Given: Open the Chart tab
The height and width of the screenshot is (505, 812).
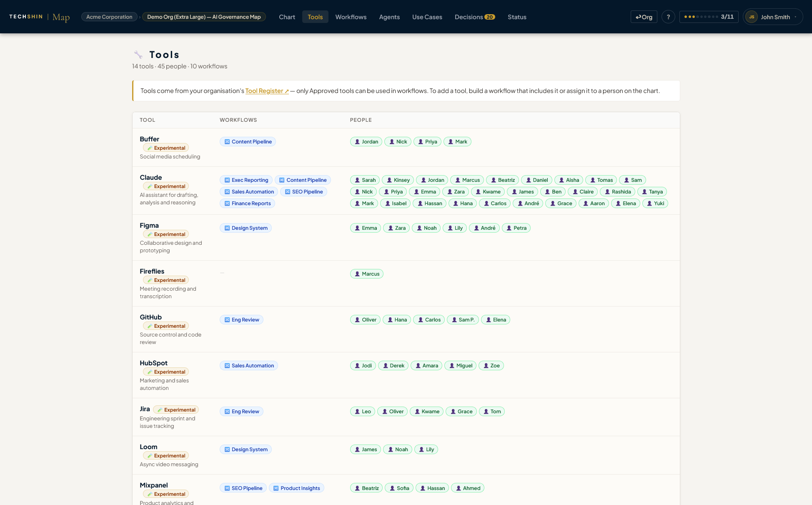Looking at the screenshot, I should pyautogui.click(x=287, y=17).
